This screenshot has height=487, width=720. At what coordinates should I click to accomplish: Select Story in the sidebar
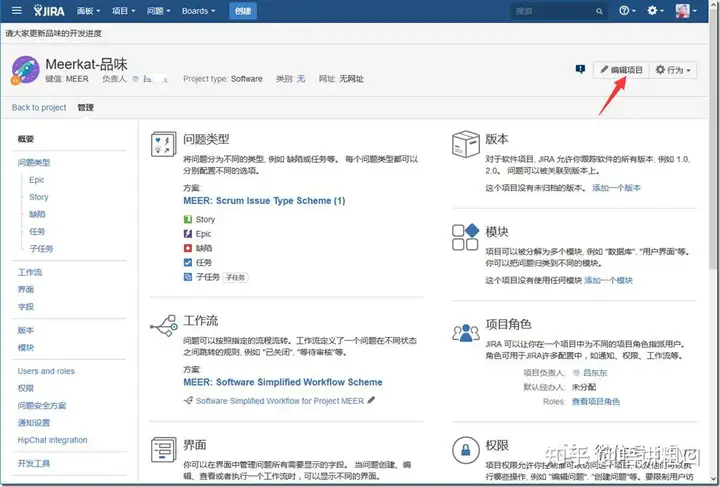coord(39,197)
